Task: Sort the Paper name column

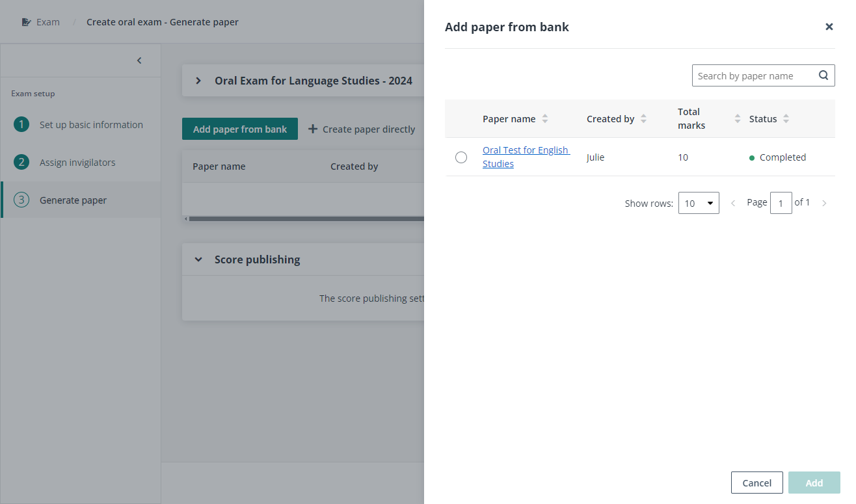Action: pyautogui.click(x=546, y=118)
